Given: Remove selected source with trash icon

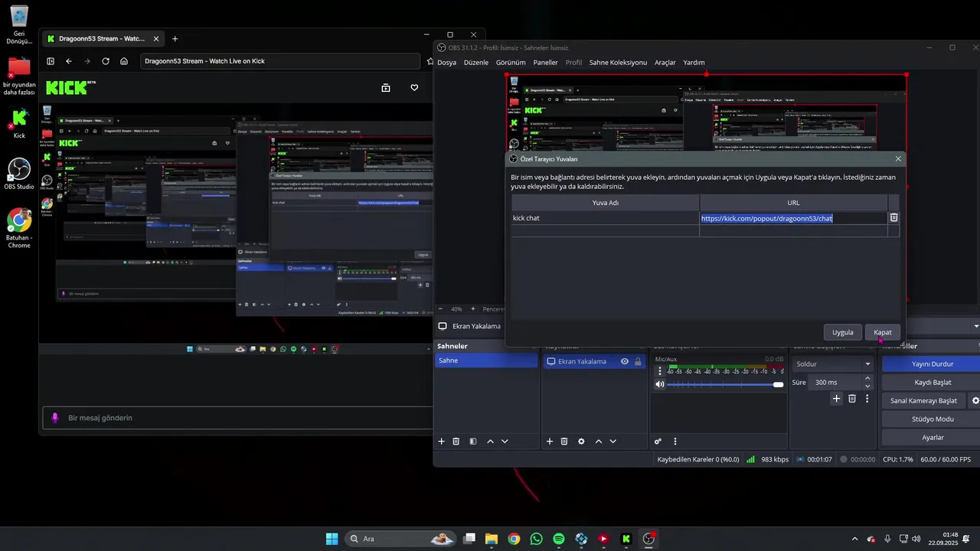Looking at the screenshot, I should click(564, 442).
